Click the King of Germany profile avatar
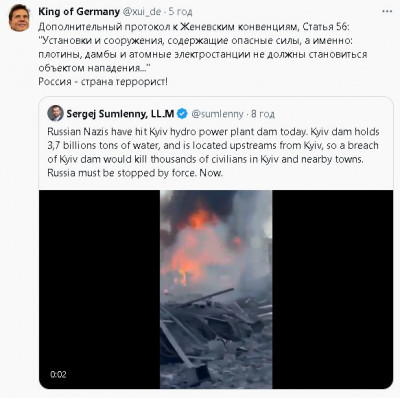The width and height of the screenshot is (400, 398). coord(19,18)
